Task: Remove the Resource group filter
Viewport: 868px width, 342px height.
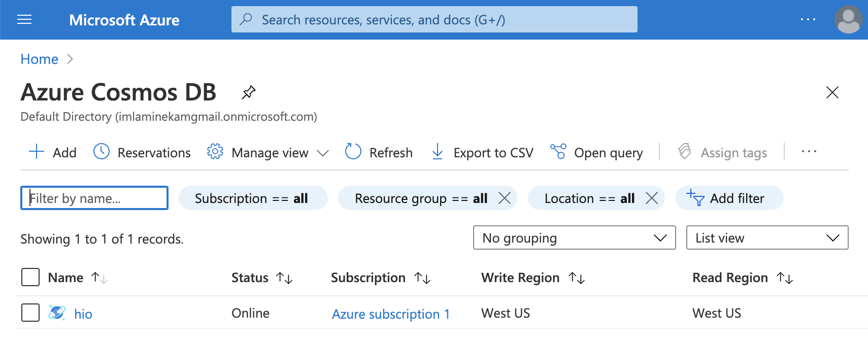Action: pyautogui.click(x=505, y=198)
